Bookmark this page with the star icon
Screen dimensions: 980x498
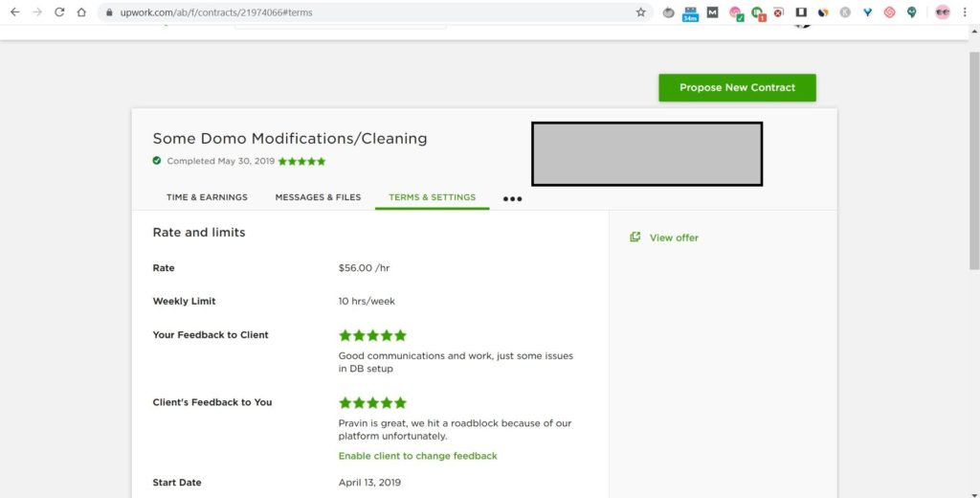[640, 12]
